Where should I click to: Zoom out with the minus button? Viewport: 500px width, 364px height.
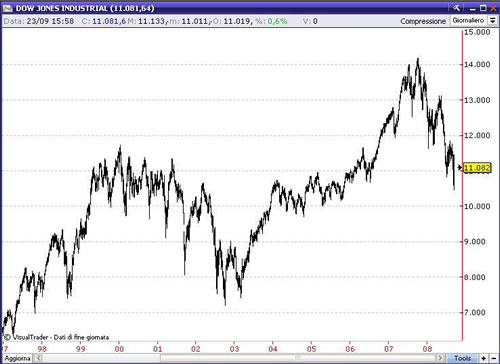(494, 358)
